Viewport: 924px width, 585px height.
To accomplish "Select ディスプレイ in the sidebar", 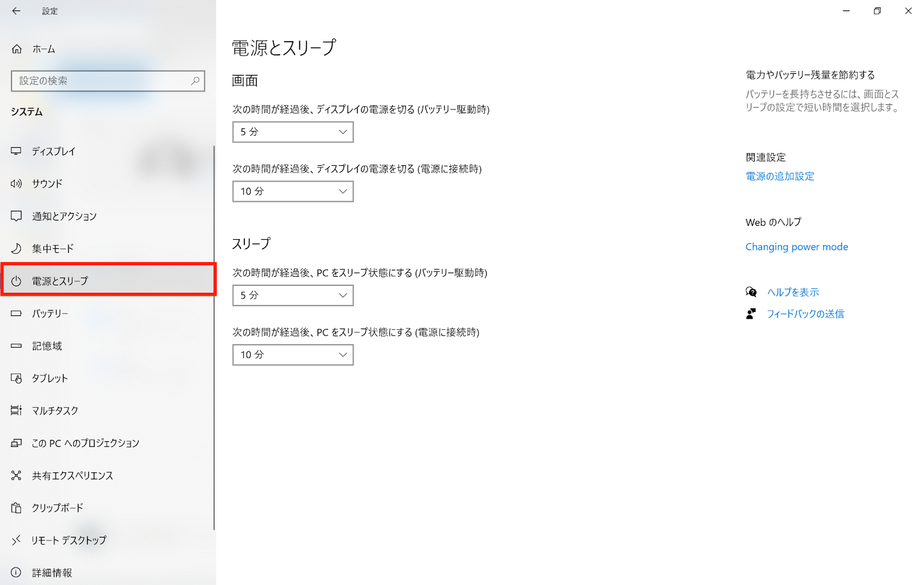I will 107,151.
